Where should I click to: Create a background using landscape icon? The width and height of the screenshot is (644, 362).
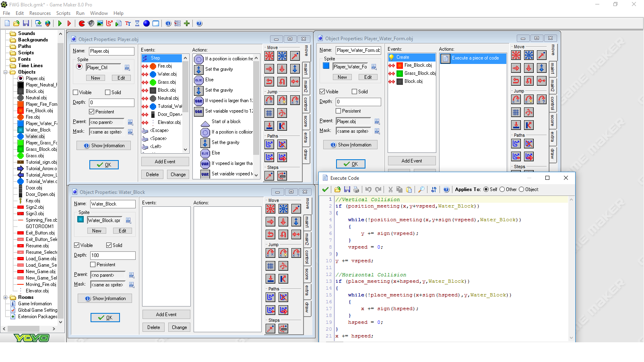(x=100, y=23)
